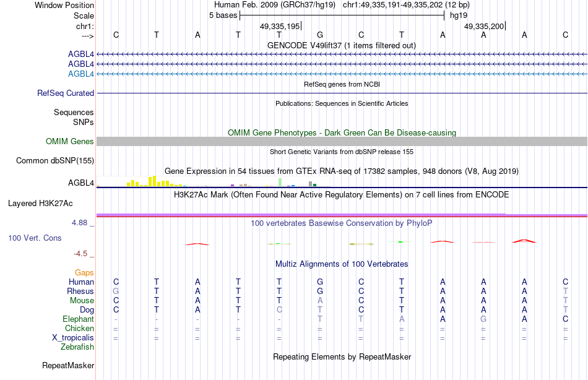Click the 49,335,200 coordinate marker
This screenshot has width=588, height=380.
(x=485, y=26)
